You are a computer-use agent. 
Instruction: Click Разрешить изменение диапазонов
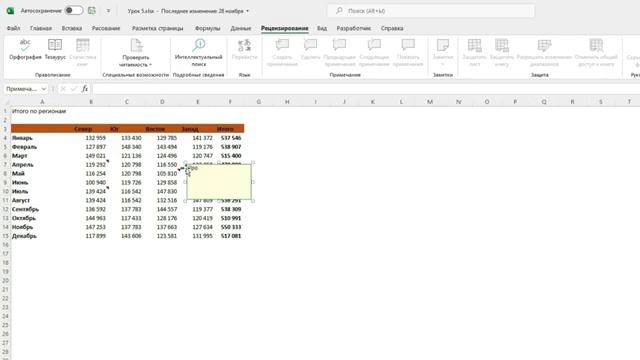tap(544, 53)
